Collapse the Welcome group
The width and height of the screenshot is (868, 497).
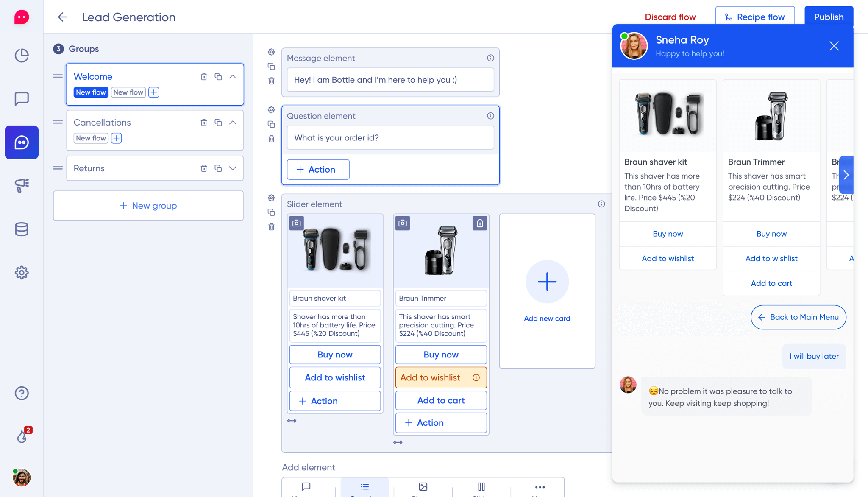(x=233, y=77)
